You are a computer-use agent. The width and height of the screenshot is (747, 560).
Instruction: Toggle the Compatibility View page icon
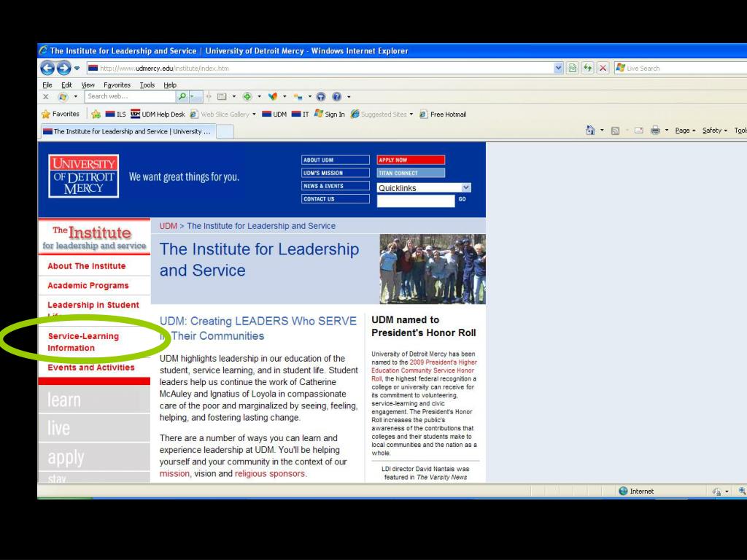click(573, 68)
